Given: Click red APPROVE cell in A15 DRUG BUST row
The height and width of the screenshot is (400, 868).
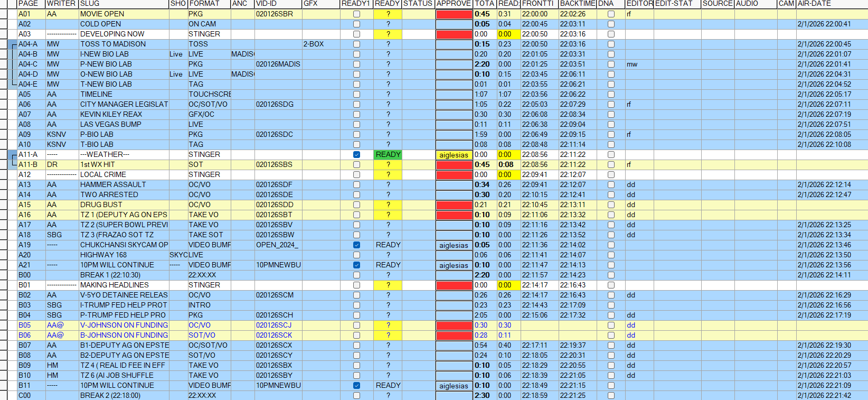Looking at the screenshot, I should click(454, 205).
